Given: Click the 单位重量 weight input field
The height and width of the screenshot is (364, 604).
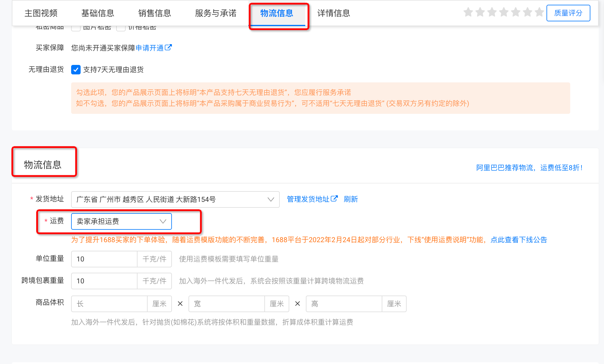Looking at the screenshot, I should [x=104, y=259].
